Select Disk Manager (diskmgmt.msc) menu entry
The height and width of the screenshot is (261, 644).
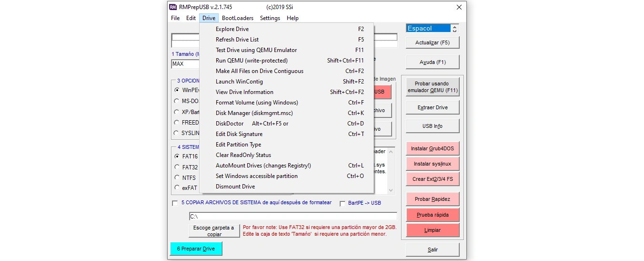click(254, 113)
